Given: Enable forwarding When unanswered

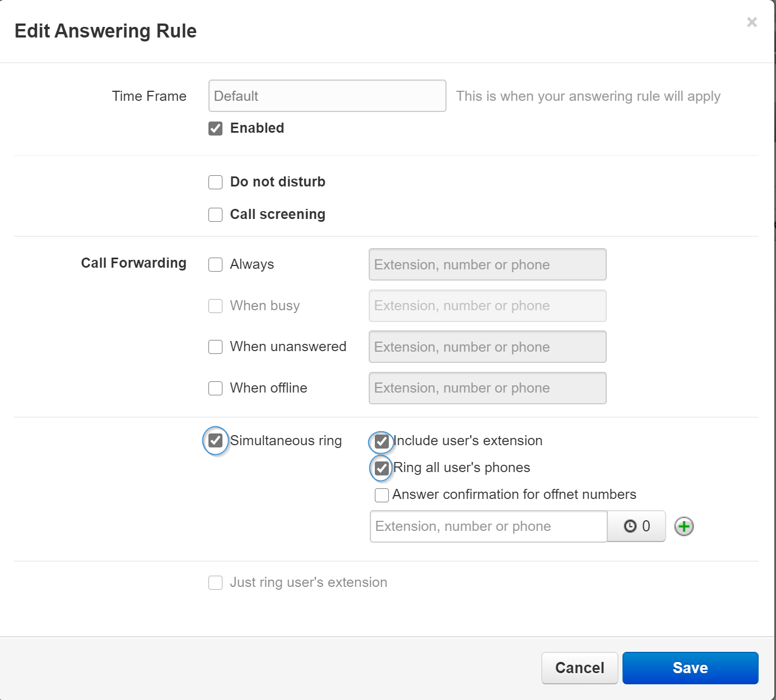Looking at the screenshot, I should coord(216,347).
